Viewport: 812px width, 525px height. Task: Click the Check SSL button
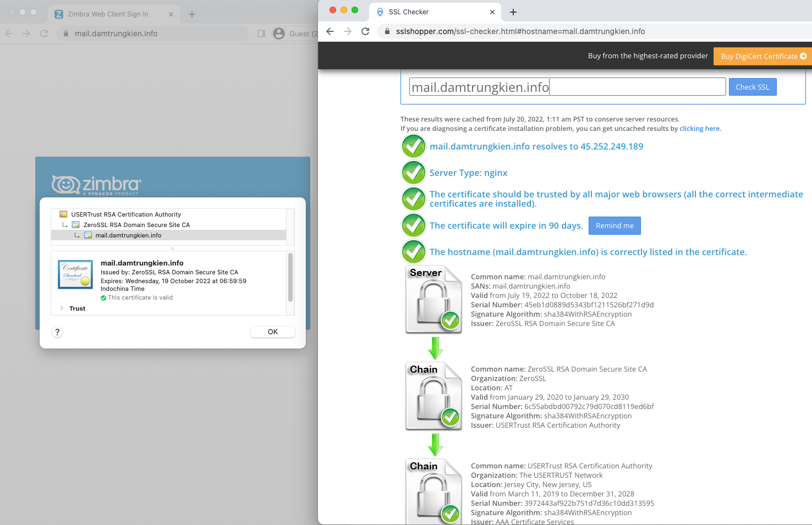coord(753,87)
